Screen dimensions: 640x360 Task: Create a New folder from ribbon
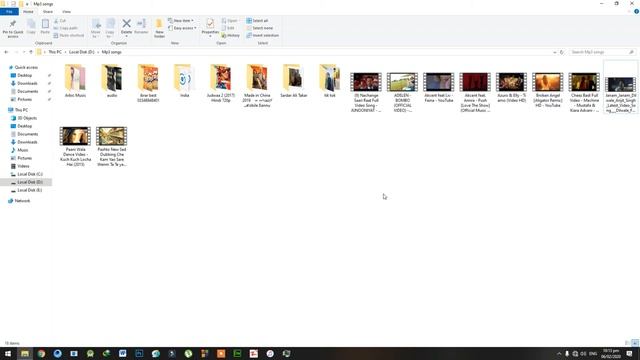[x=159, y=28]
